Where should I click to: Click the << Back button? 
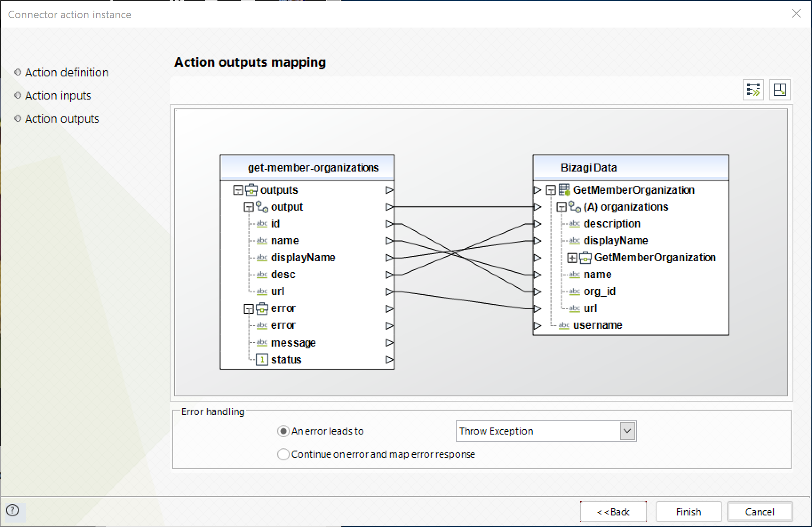(x=613, y=512)
